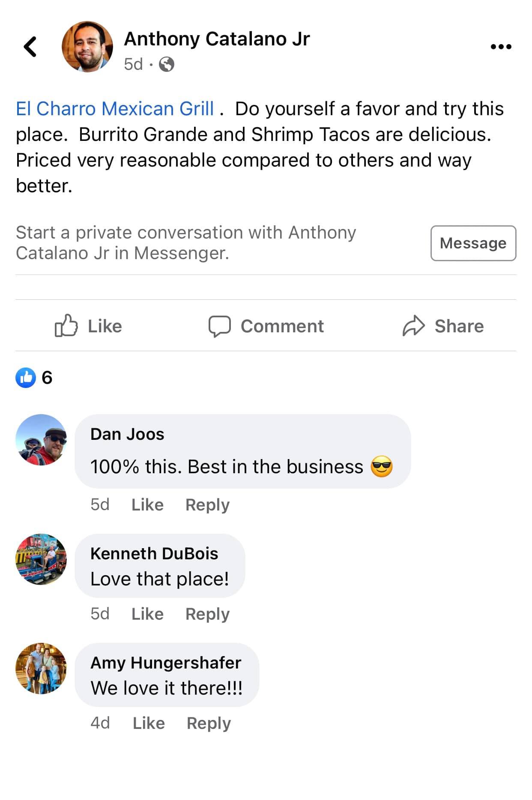Click the Comment speech bubble icon
Image resolution: width=532 pixels, height=800 pixels.
(x=219, y=326)
